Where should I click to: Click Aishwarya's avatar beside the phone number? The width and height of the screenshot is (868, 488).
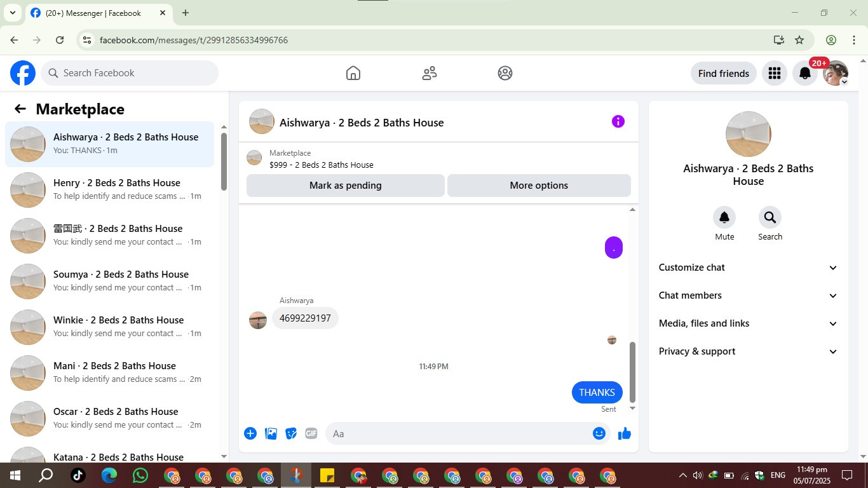(258, 320)
